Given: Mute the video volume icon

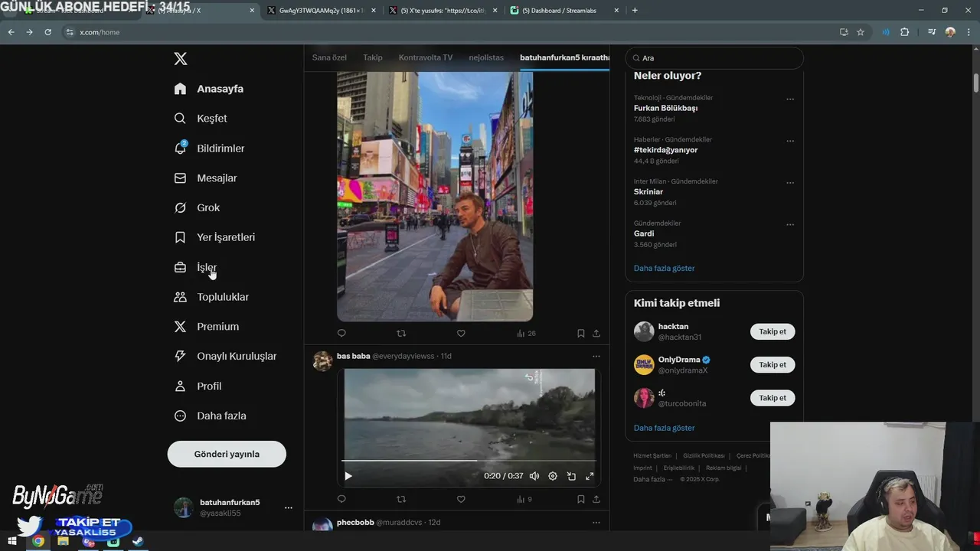Looking at the screenshot, I should (x=534, y=476).
